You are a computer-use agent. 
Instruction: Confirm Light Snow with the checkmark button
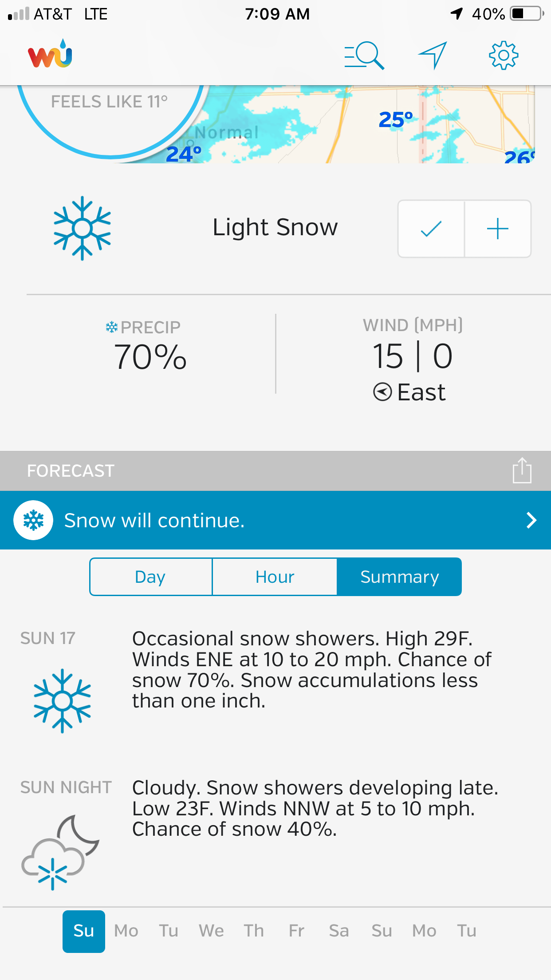pos(431,229)
